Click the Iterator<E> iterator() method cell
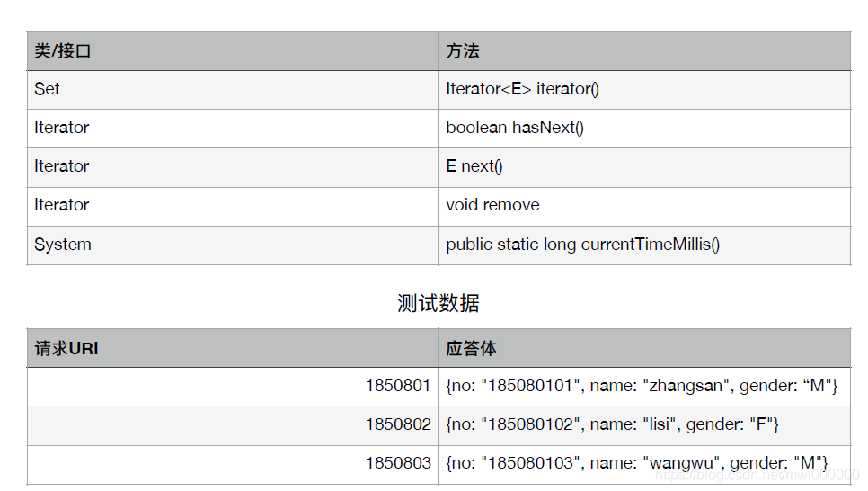Viewport: 868px width, 491px height. point(645,90)
